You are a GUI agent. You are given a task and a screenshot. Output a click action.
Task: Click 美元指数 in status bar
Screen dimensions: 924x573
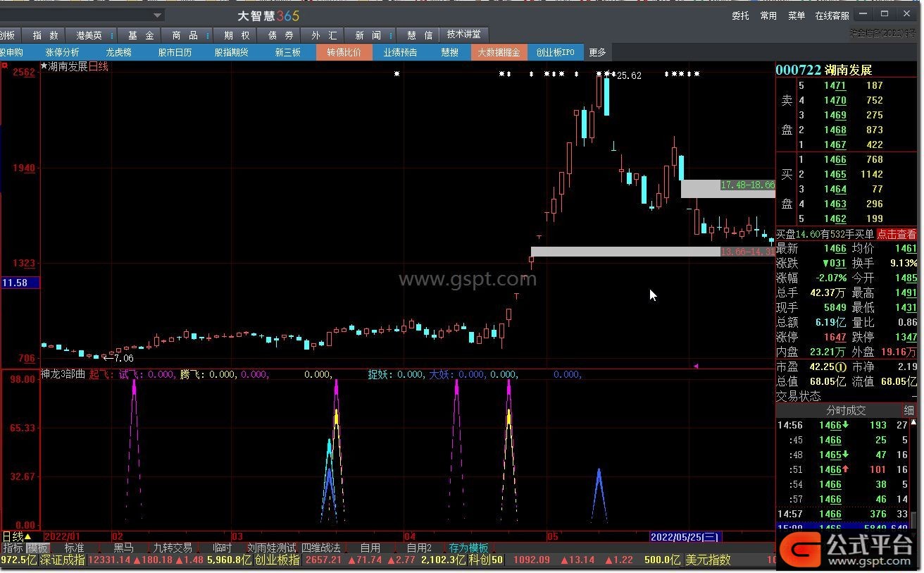tap(708, 560)
